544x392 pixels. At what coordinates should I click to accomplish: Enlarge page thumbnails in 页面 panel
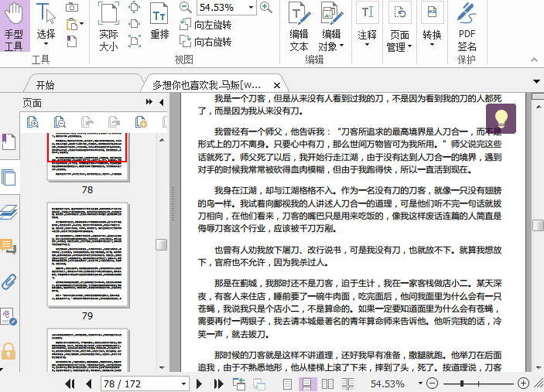(x=33, y=122)
